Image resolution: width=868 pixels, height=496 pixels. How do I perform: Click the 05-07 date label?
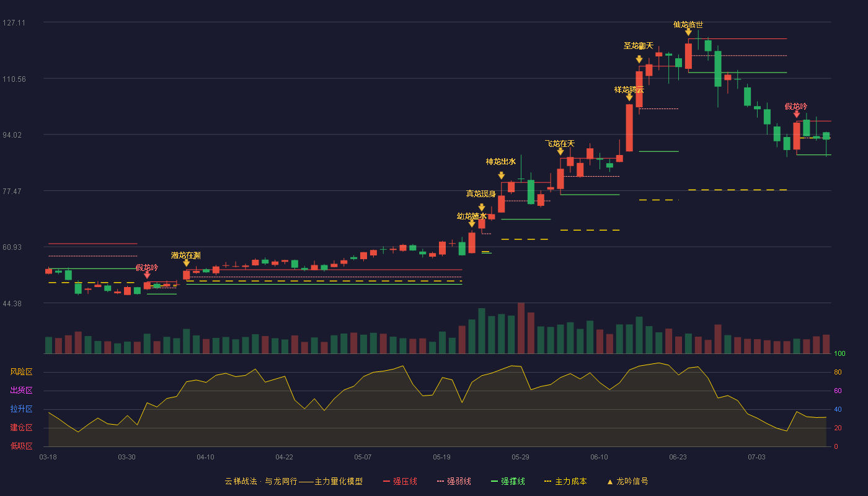pos(363,457)
